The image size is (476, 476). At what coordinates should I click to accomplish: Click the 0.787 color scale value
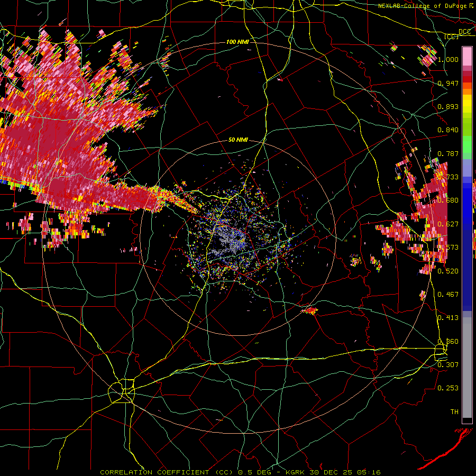448,153
